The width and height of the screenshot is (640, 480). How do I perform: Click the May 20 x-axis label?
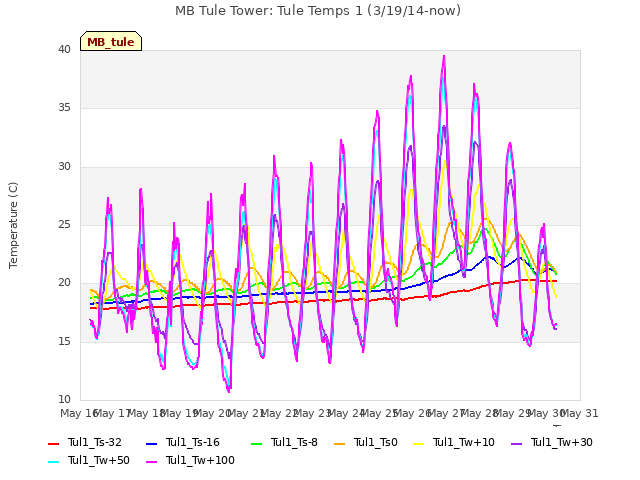pyautogui.click(x=213, y=413)
